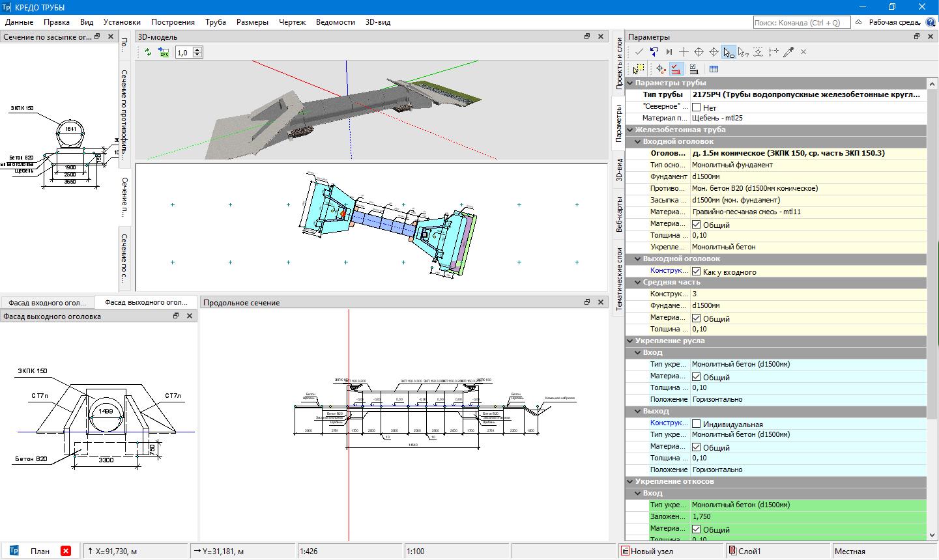Toggle Общий checkbox under Укрепление откосов Вход
The height and width of the screenshot is (560, 939).
click(x=696, y=529)
